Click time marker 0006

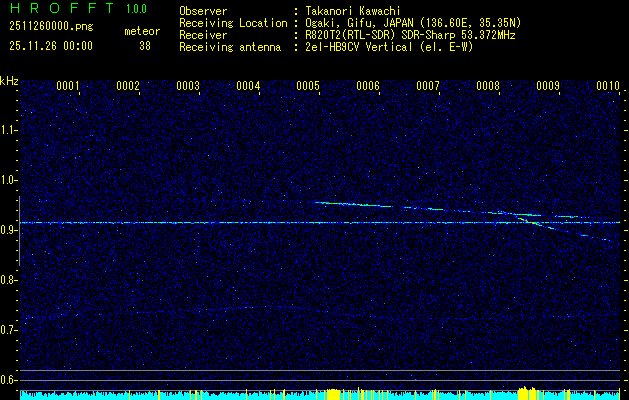tap(368, 85)
